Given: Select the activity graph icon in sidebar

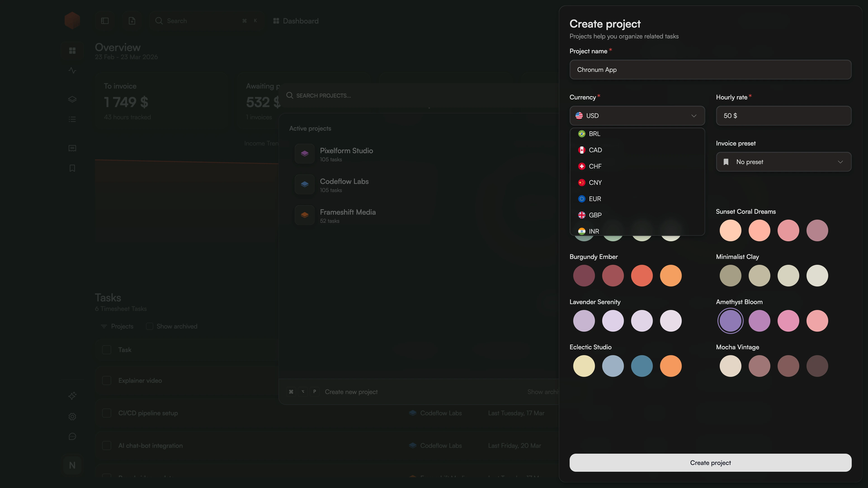Looking at the screenshot, I should coord(72,70).
